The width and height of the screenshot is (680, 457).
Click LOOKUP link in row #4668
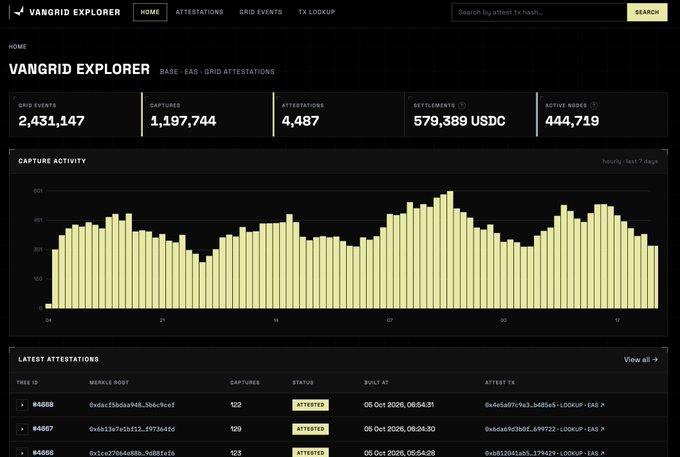tap(571, 405)
